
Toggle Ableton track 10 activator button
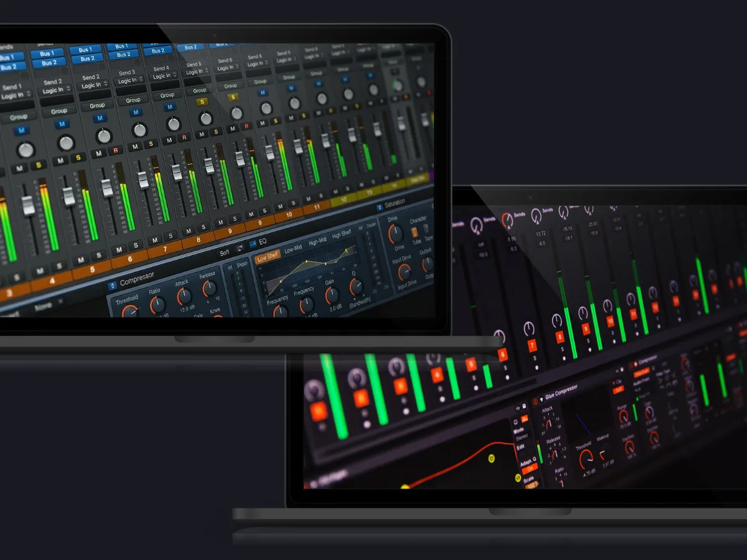[x=610, y=320]
